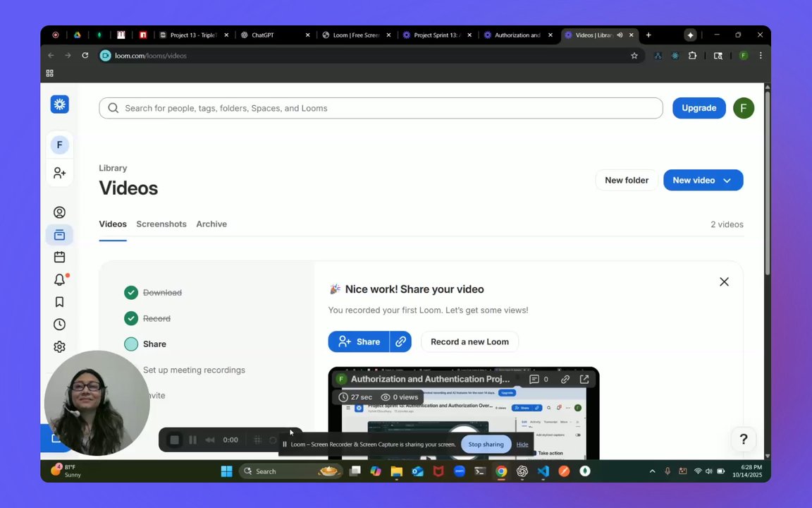Viewport: 812px width, 508px height.
Task: Click the Upgrade button
Action: [x=699, y=108]
